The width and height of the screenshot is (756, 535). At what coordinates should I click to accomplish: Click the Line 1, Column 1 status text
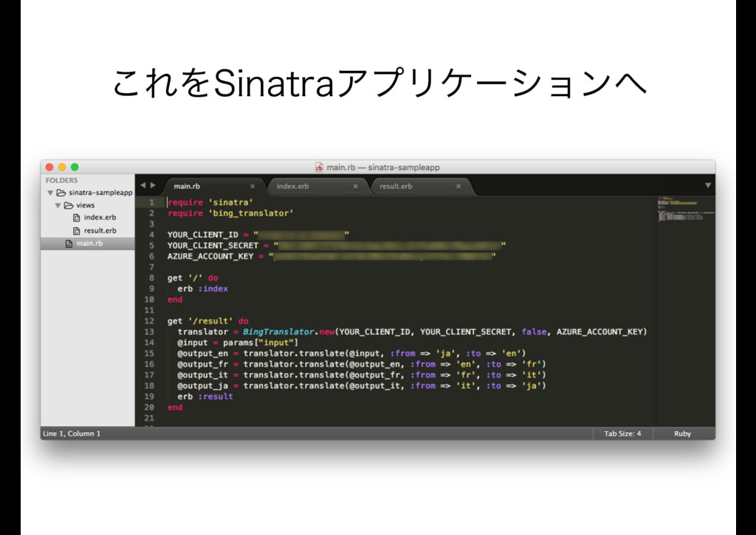tap(72, 434)
